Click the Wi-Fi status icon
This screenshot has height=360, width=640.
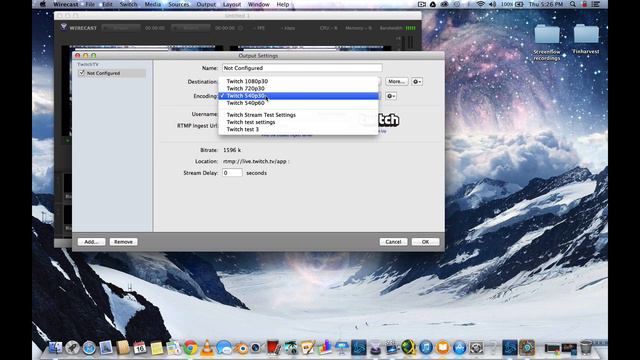coord(481,4)
